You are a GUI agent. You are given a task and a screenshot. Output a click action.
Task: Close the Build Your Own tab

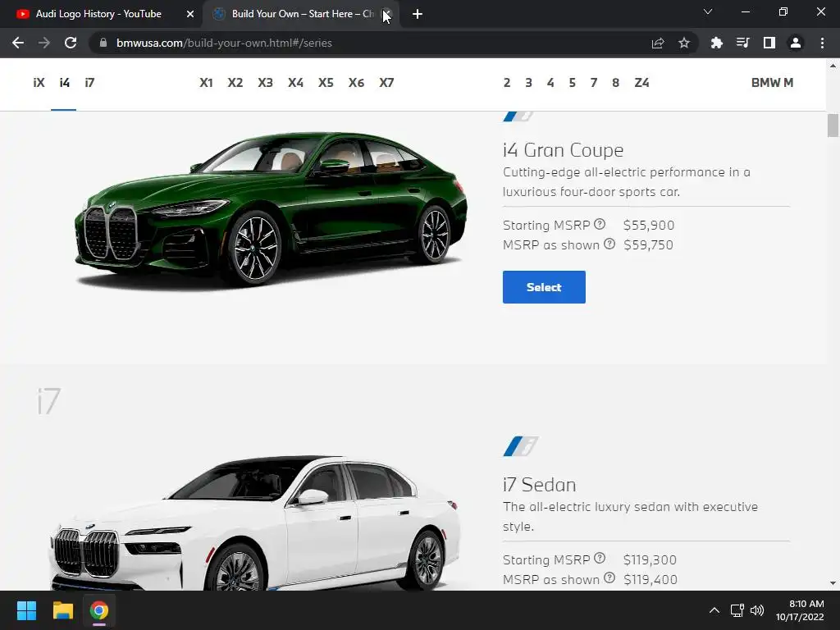point(387,14)
